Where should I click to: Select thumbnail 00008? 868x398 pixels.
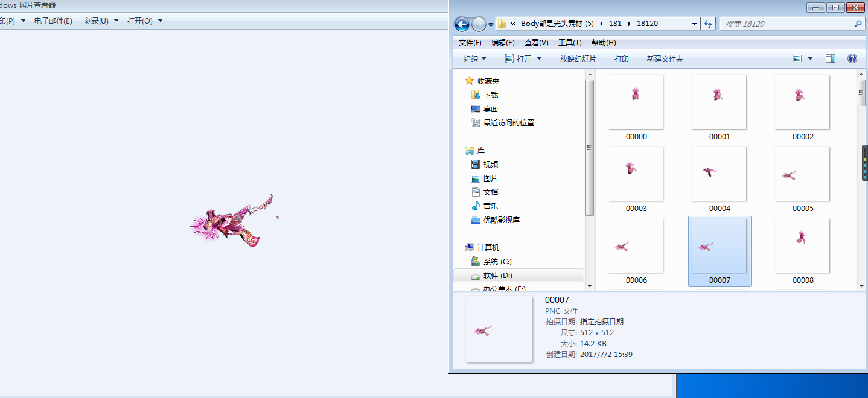[x=803, y=251]
